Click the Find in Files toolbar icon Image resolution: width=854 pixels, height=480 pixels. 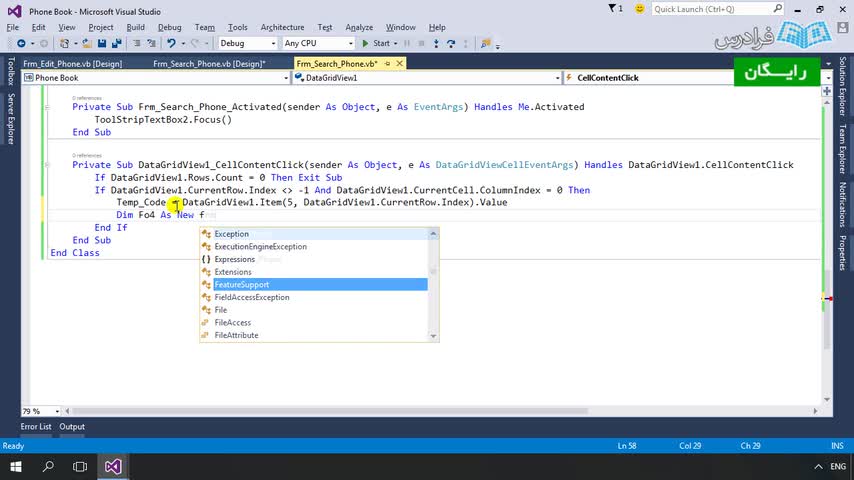(485, 43)
